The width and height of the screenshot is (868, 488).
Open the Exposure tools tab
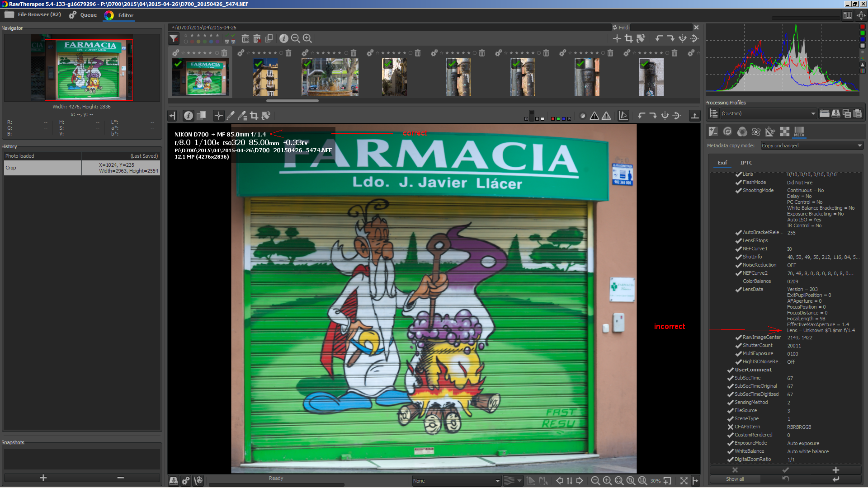coord(713,131)
